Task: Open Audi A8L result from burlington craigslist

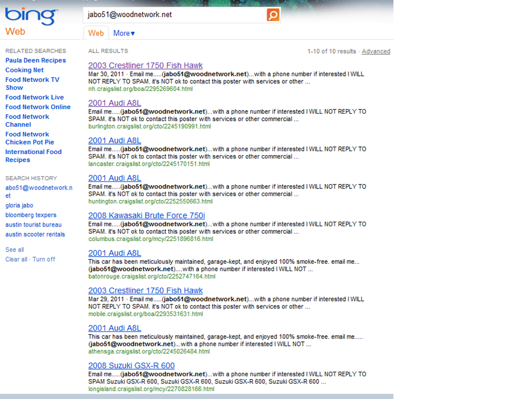Action: pos(115,103)
